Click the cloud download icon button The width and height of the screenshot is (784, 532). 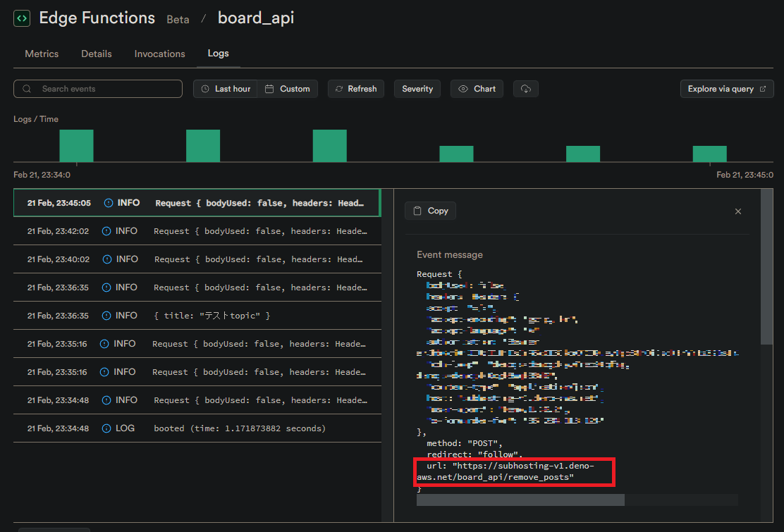(525, 89)
